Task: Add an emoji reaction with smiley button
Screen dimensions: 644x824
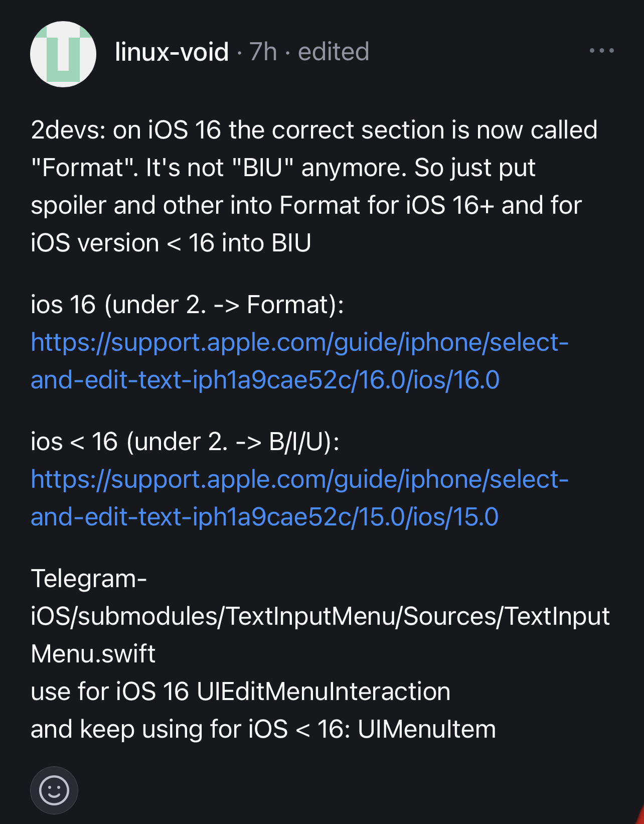Action: 54,790
